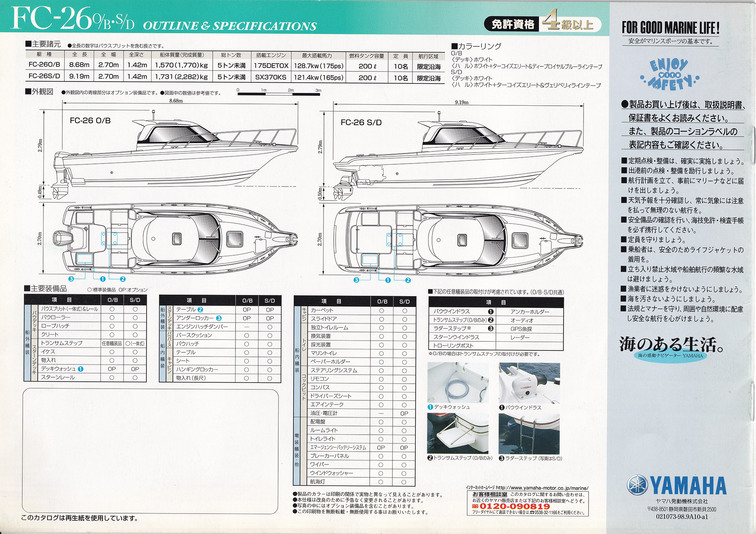Click the 海の感動ナビゲーター YAMAHA oval
The height and width of the screenshot is (534, 756).
point(670,355)
